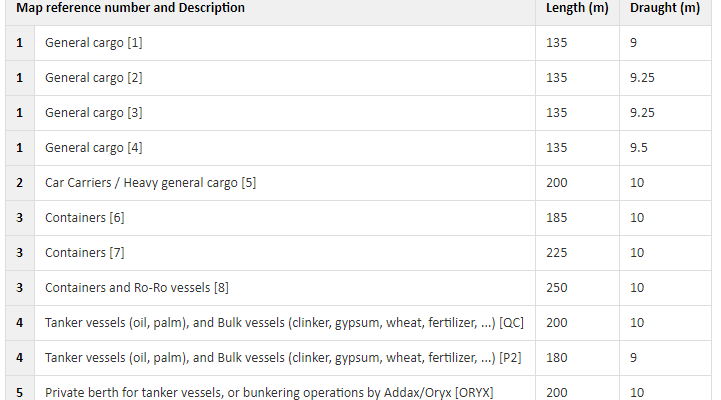Viewport: 721px width, 400px height.
Task: Click the 225 length value cell
Action: pos(578,252)
